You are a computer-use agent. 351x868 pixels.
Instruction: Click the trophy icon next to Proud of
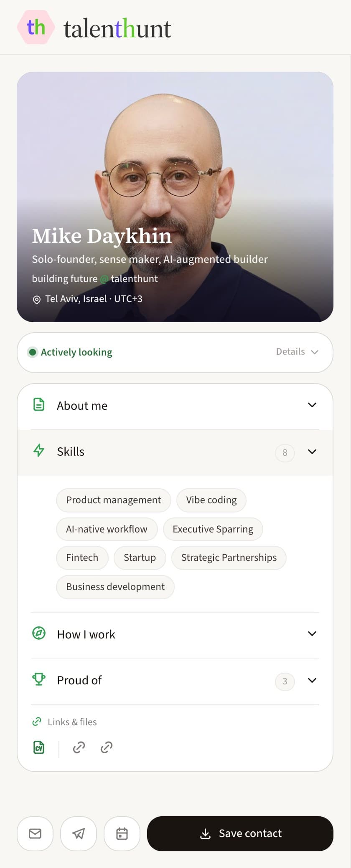[x=39, y=679]
